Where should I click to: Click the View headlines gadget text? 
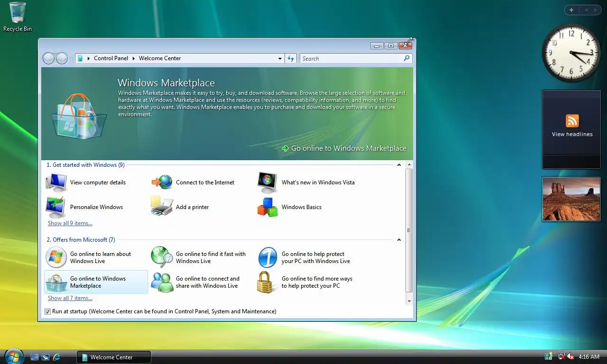pyautogui.click(x=572, y=134)
